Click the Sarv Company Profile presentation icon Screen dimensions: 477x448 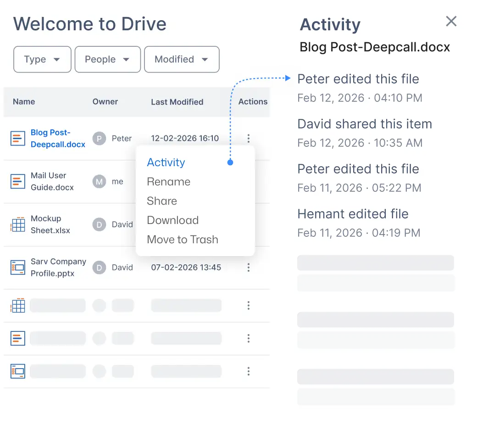click(18, 268)
